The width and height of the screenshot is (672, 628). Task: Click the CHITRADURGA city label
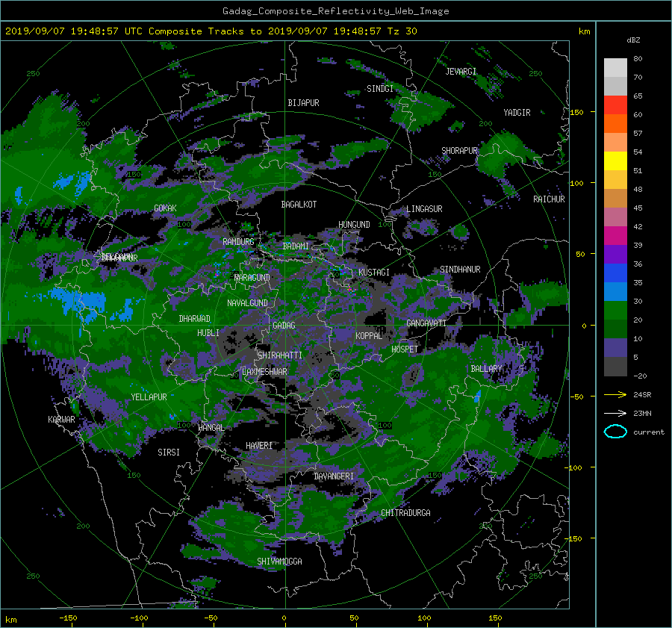tap(405, 513)
